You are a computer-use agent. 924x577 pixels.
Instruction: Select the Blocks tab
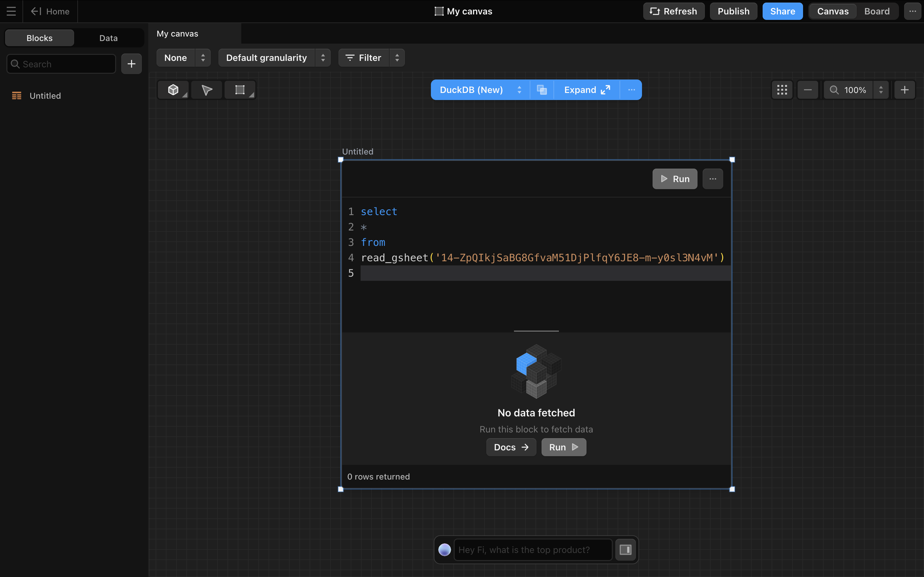click(39, 38)
